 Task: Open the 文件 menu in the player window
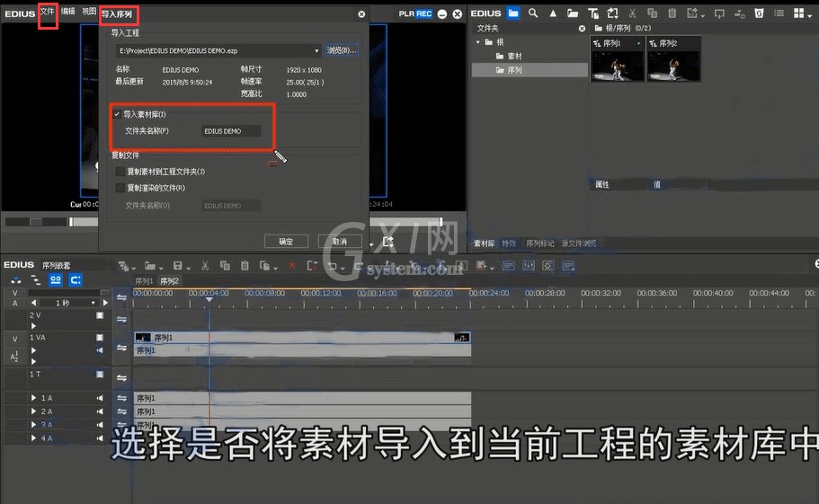pyautogui.click(x=48, y=12)
